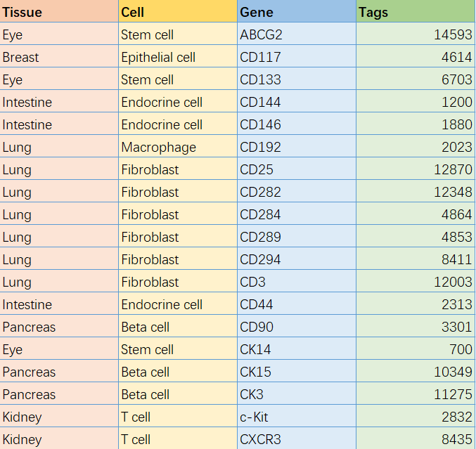Select the Macrophage cell
The image size is (476, 449).
(178, 146)
